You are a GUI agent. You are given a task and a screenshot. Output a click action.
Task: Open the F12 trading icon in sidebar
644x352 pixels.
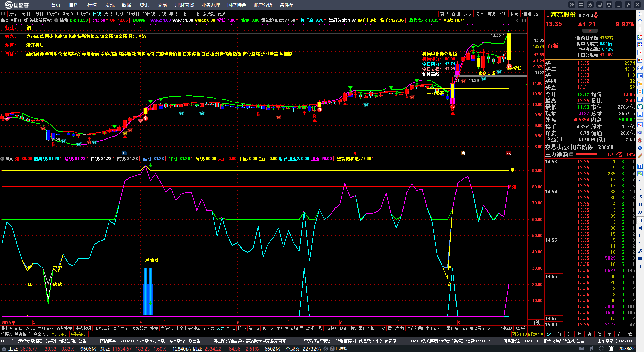(640, 99)
